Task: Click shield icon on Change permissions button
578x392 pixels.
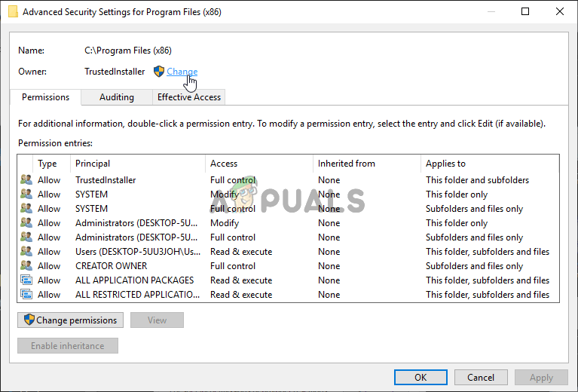Action: click(x=29, y=320)
